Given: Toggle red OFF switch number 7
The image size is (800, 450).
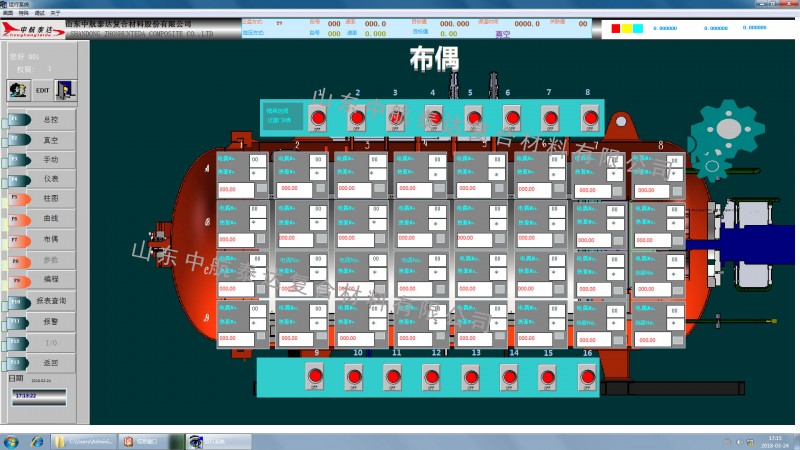Looking at the screenshot, I should point(551,118).
